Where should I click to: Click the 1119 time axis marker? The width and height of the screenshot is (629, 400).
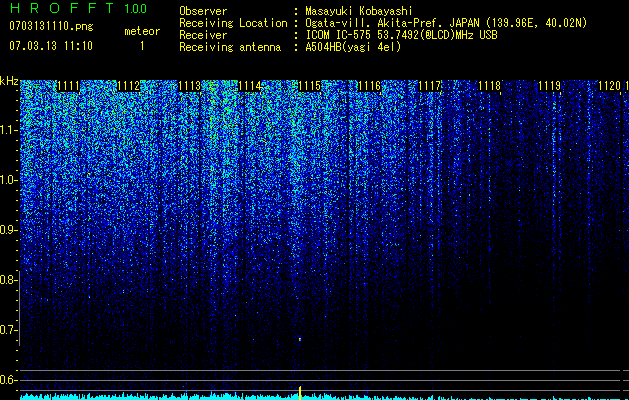[549, 86]
